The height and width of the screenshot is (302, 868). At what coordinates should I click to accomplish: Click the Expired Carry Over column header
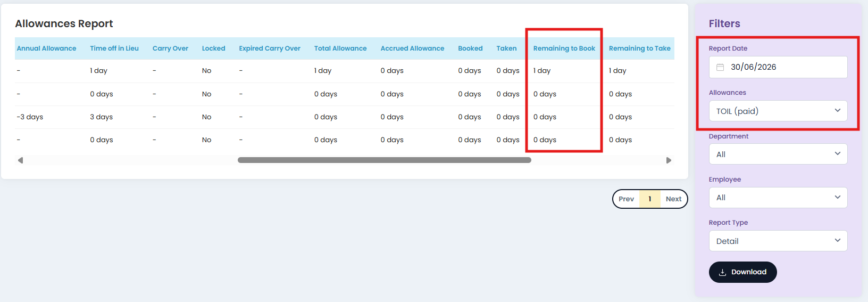[x=270, y=48]
